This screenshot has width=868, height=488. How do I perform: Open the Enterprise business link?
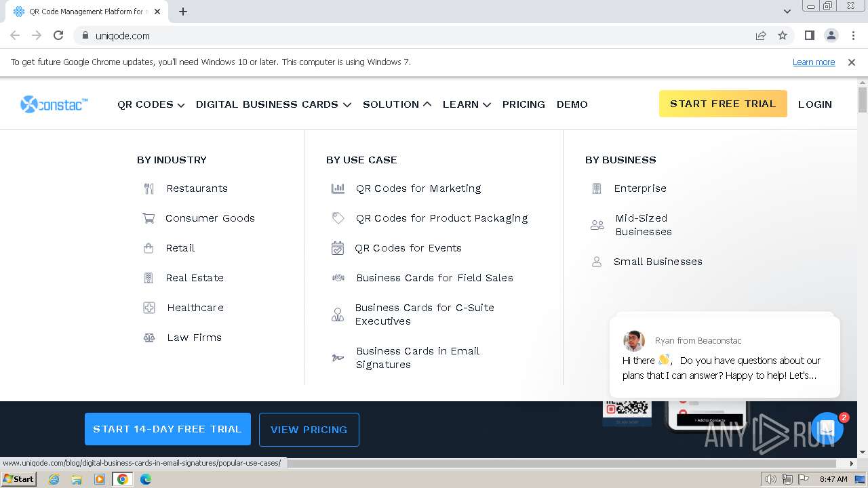[640, 188]
